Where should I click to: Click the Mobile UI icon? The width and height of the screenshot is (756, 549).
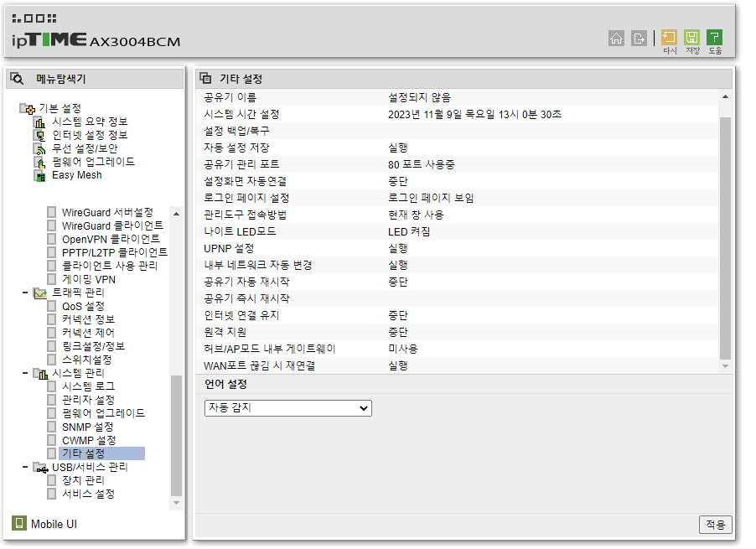tap(18, 524)
